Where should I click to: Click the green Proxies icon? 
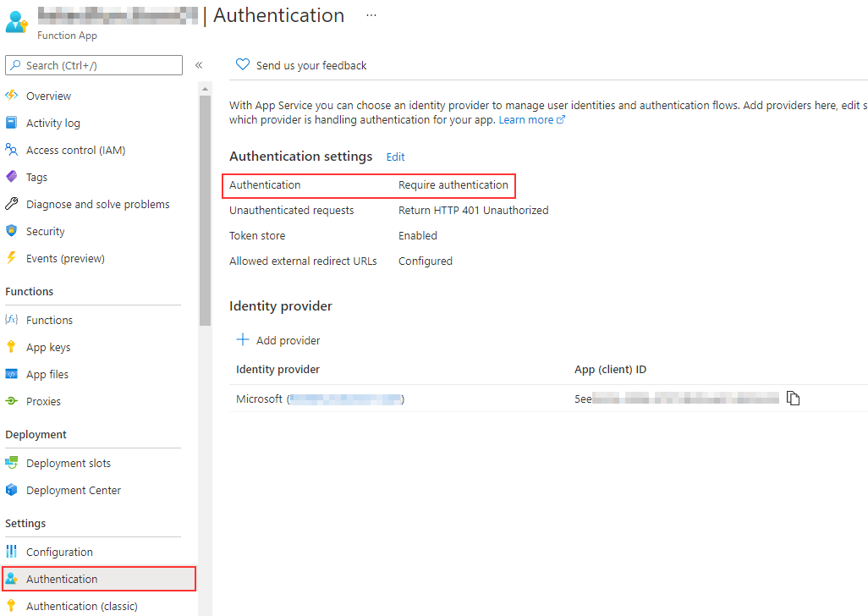pyautogui.click(x=11, y=401)
